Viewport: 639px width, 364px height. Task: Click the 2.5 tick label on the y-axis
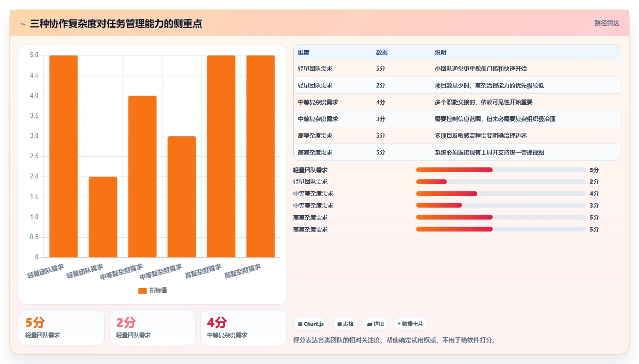tap(34, 156)
